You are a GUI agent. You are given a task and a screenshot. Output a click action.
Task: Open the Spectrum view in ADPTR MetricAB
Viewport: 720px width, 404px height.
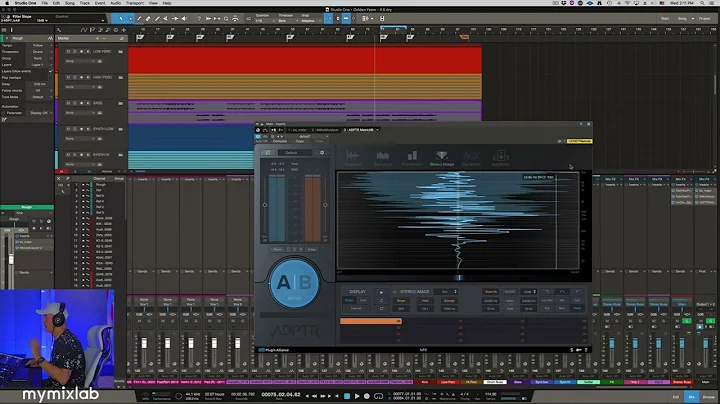pyautogui.click(x=382, y=158)
